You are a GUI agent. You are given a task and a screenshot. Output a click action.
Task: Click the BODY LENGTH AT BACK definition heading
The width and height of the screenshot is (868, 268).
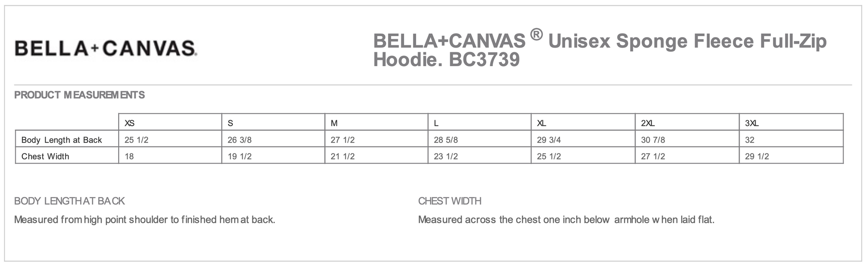point(69,201)
